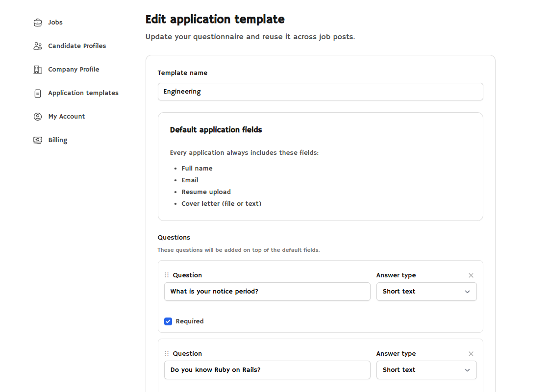The width and height of the screenshot is (548, 392).
Task: Select the Jobs briefcase icon
Action: pyautogui.click(x=37, y=22)
